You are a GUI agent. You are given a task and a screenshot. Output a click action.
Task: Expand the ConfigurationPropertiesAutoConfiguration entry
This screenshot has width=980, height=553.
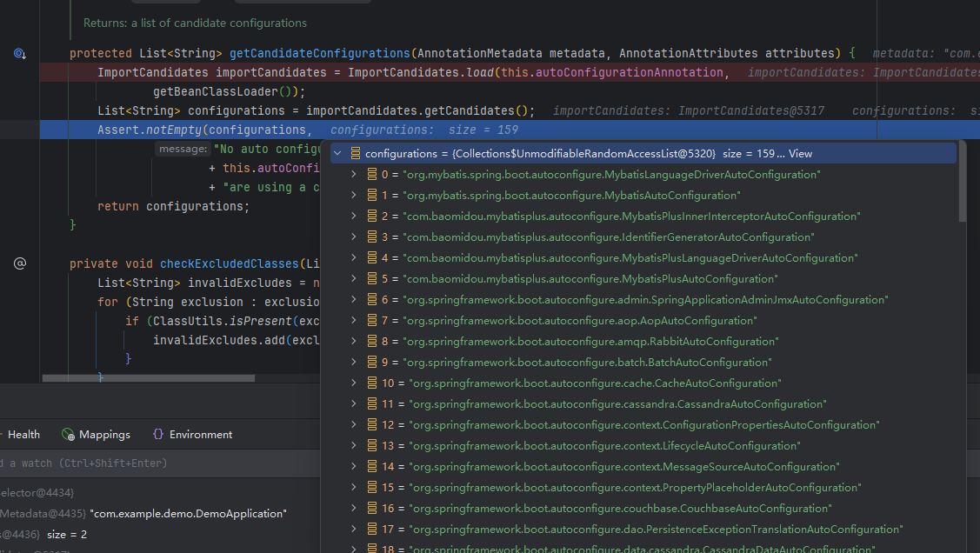tap(353, 424)
